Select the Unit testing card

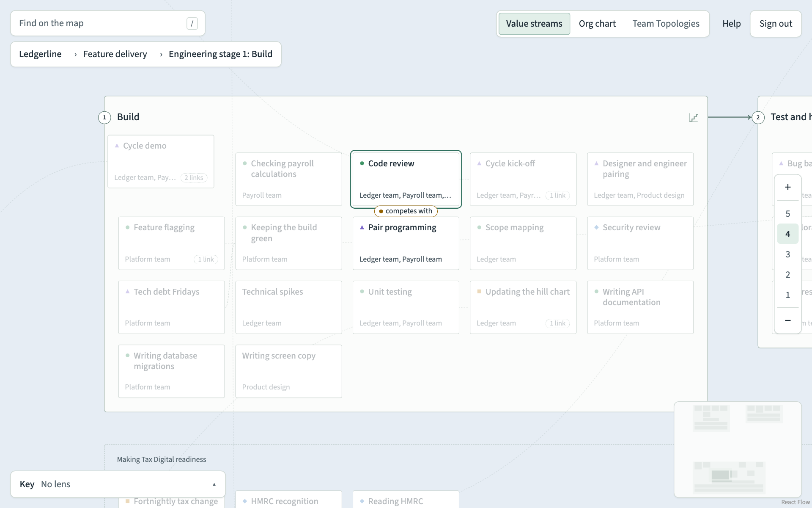point(406,307)
